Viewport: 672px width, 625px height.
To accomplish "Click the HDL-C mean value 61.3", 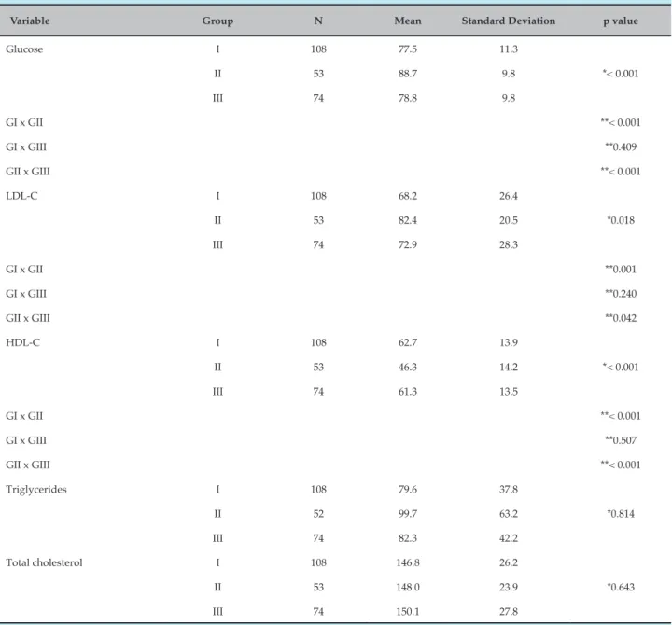I will (x=408, y=391).
